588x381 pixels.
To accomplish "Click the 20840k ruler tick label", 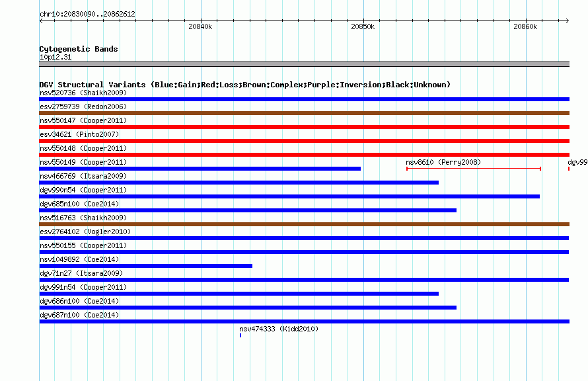I will coord(200,26).
